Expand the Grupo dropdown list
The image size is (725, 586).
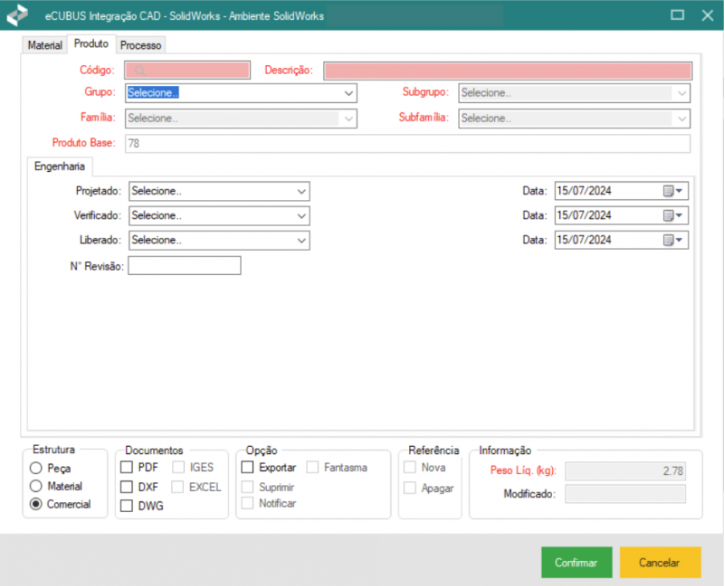pyautogui.click(x=348, y=93)
